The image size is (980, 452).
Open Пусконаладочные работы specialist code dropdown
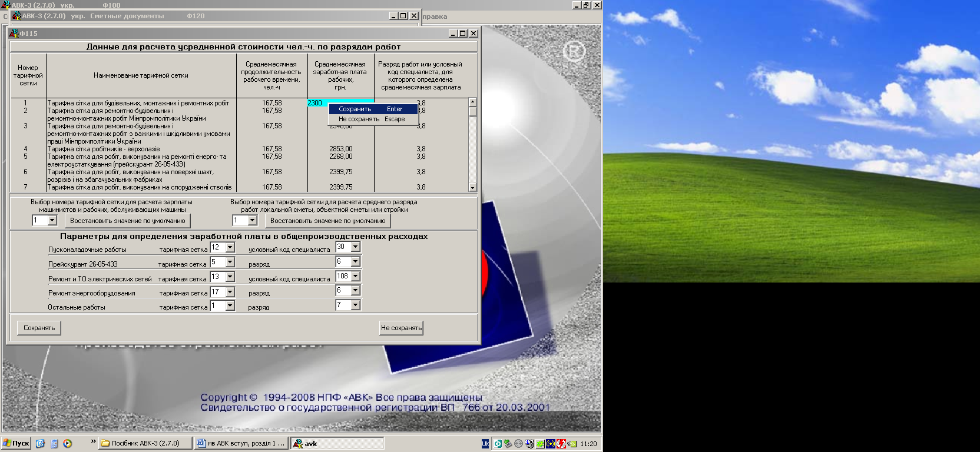(355, 247)
